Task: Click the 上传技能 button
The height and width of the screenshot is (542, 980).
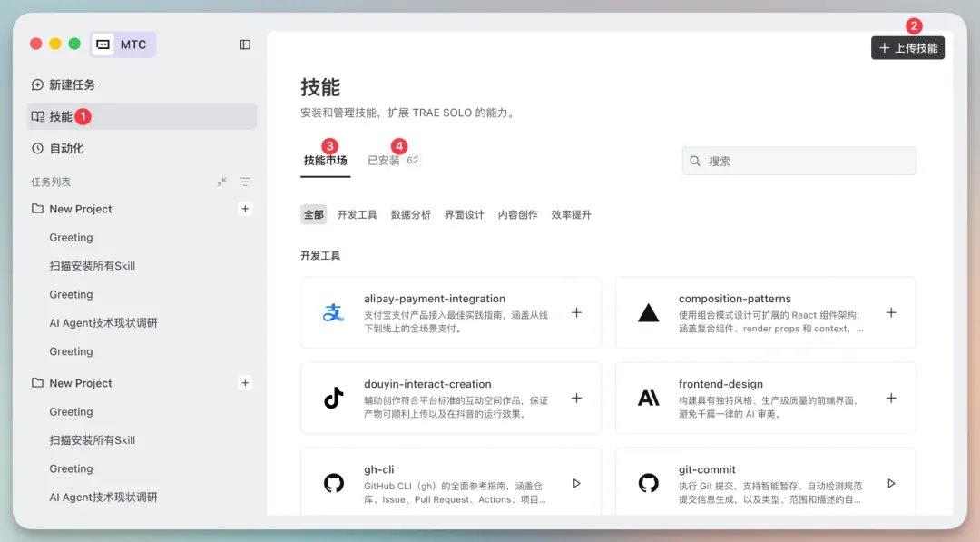Action: 907,48
